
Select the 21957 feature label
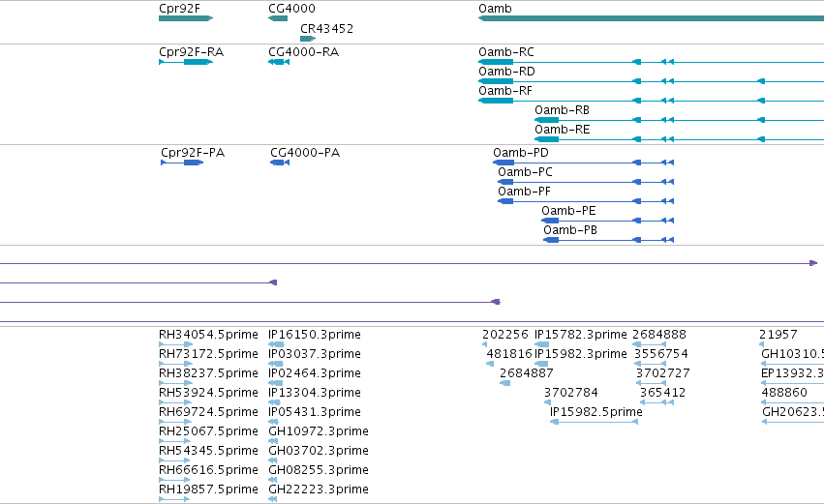778,335
